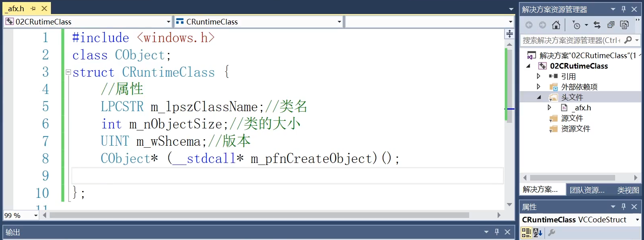Switch to the 类视图 tab
This screenshot has width=644, height=240.
(628, 190)
